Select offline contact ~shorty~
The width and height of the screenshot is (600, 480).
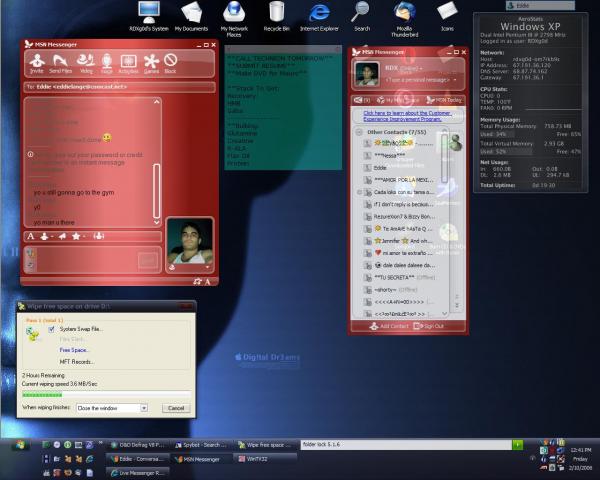point(398,290)
